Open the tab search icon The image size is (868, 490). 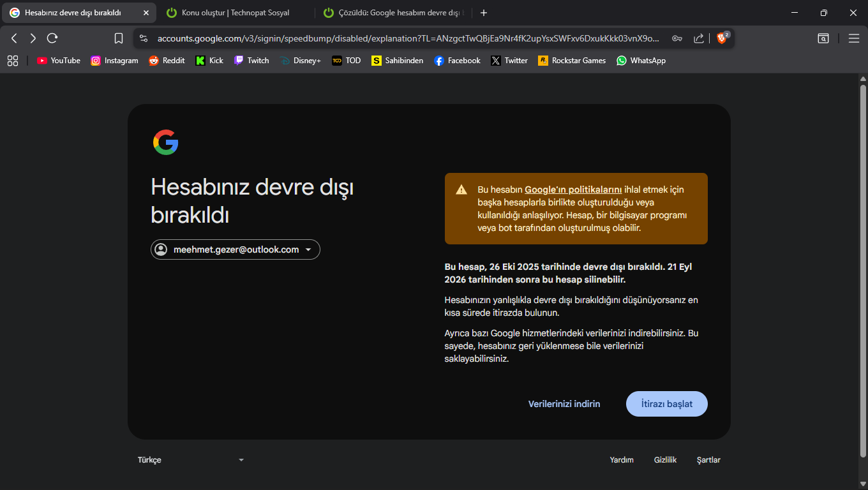coord(823,38)
